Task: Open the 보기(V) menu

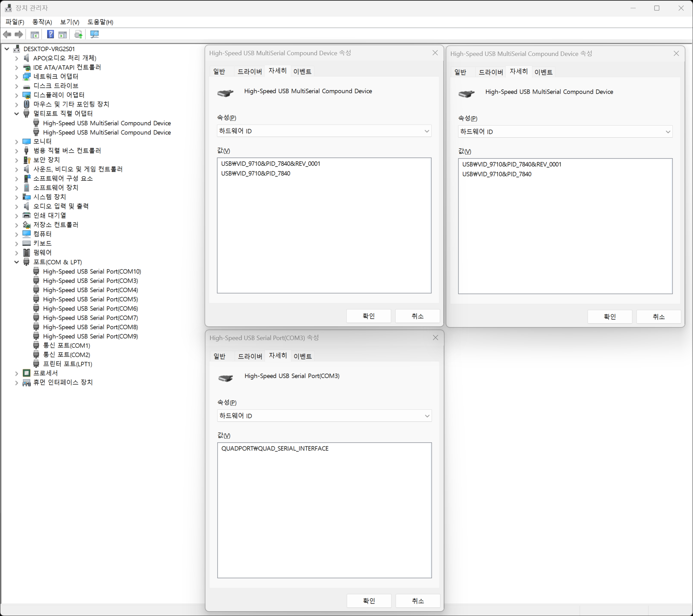Action: 70,22
